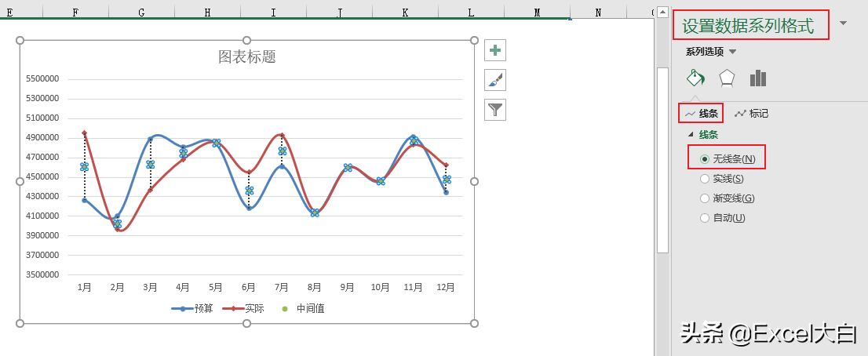
Task: Select column F header
Action: pos(75,13)
